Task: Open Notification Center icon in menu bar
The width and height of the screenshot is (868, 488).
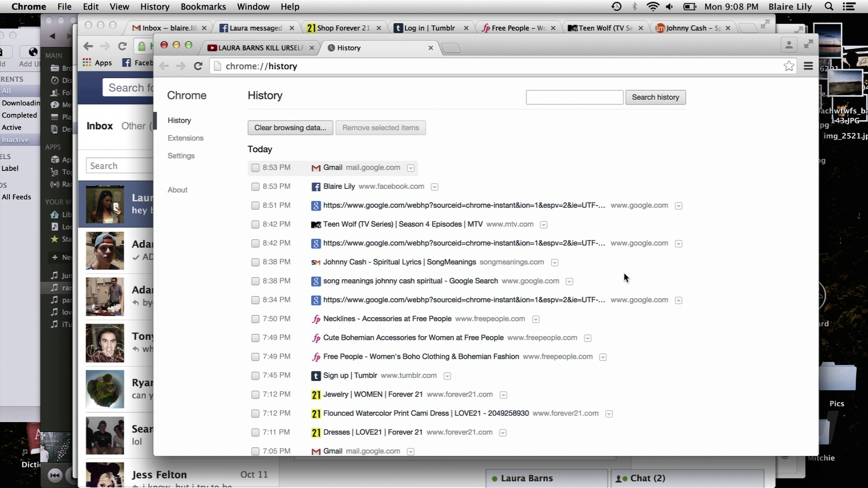Action: point(849,7)
